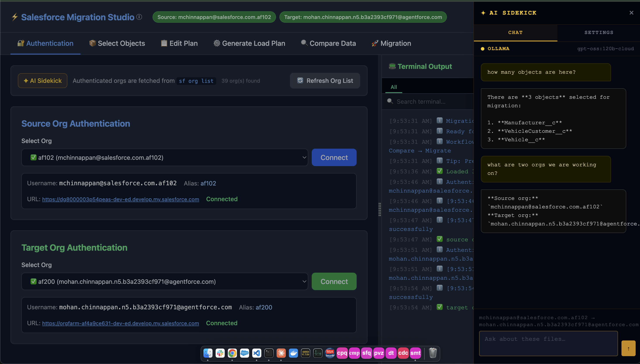The image size is (640, 364).
Task: Click the Target Org Authentication heading
Action: pyautogui.click(x=74, y=248)
